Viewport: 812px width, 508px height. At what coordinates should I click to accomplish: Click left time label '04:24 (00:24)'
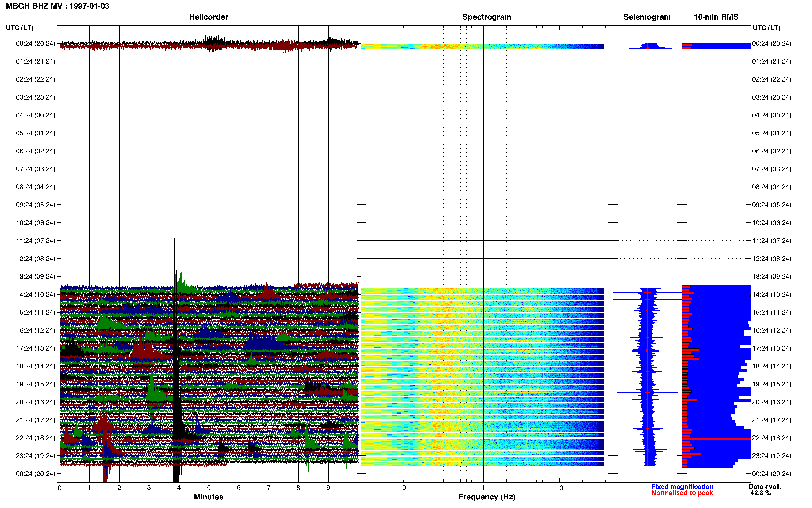tap(36, 115)
